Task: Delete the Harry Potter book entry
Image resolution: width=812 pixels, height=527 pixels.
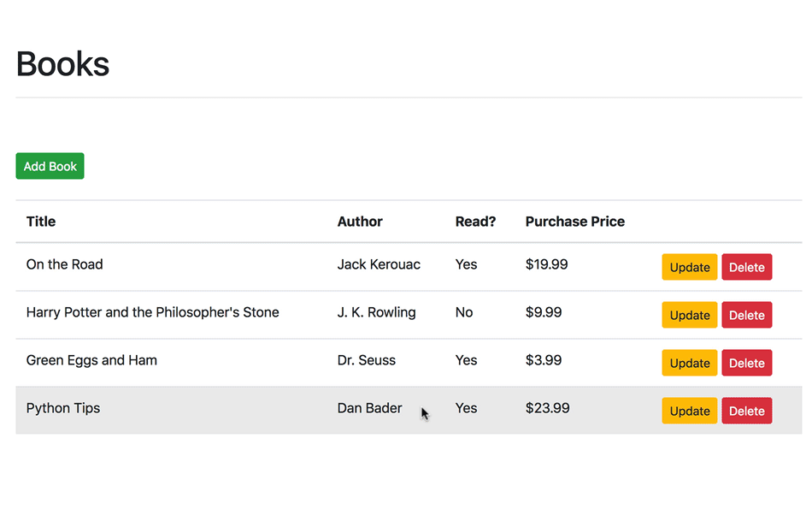Action: [746, 315]
